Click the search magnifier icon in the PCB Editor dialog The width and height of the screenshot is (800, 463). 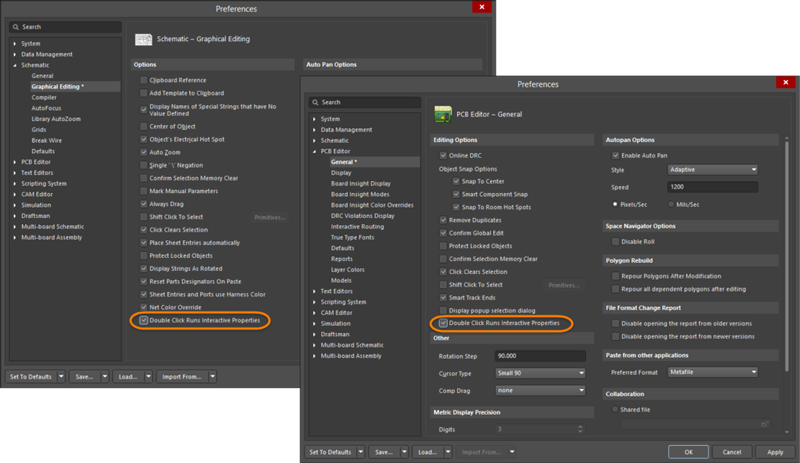point(315,102)
